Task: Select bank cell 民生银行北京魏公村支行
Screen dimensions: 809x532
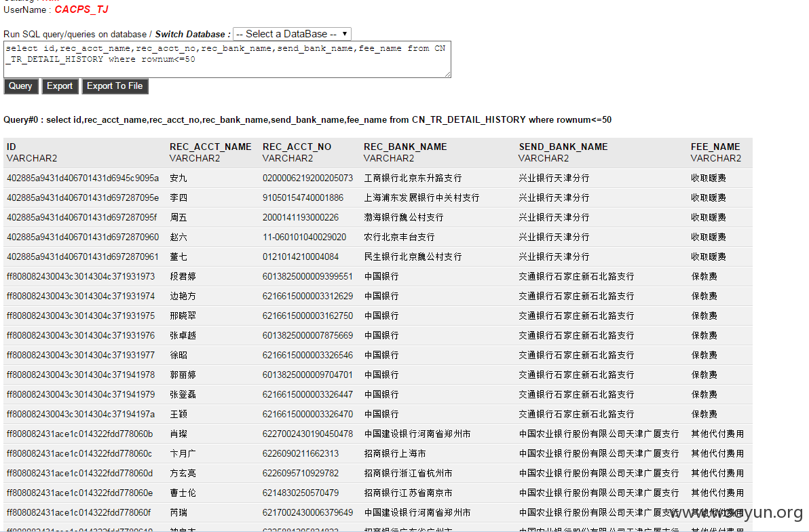Action: click(x=413, y=256)
